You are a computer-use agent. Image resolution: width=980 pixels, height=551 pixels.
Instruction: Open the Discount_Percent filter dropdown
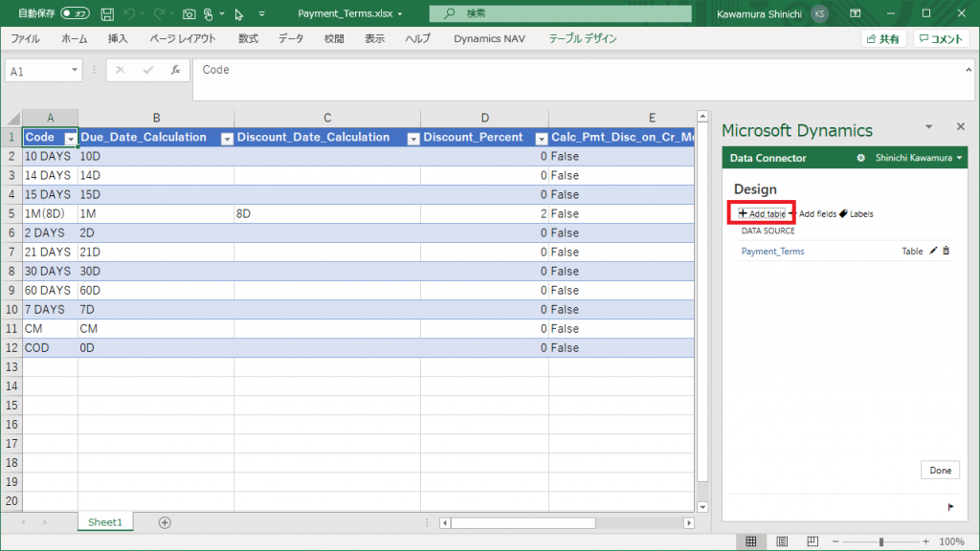542,139
